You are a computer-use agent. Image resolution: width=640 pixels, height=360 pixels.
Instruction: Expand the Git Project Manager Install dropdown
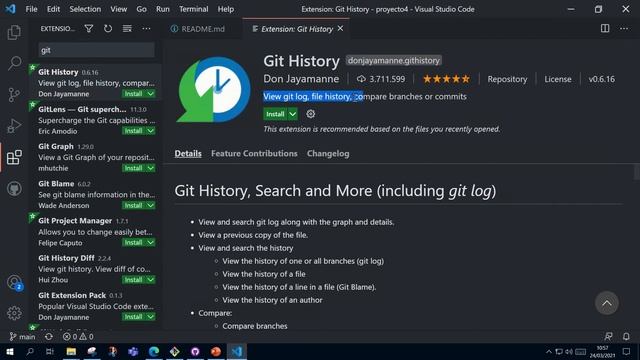151,242
